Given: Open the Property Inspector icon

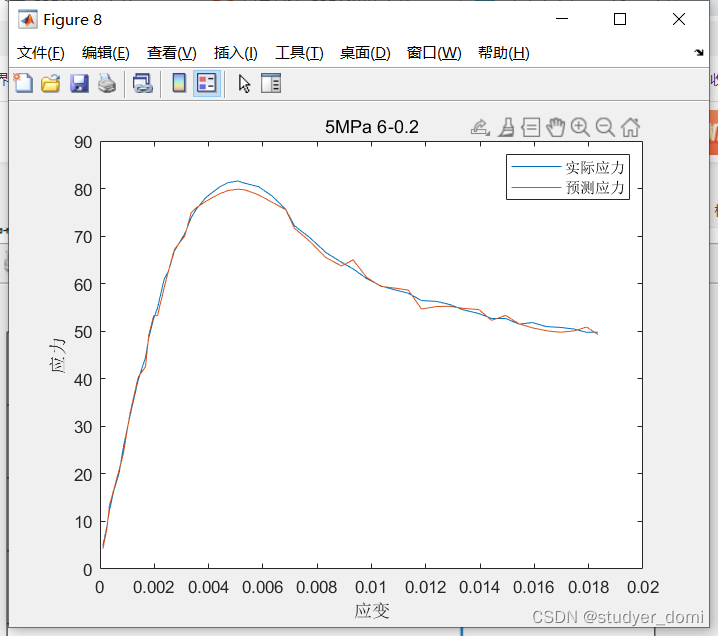Looking at the screenshot, I should (x=271, y=83).
